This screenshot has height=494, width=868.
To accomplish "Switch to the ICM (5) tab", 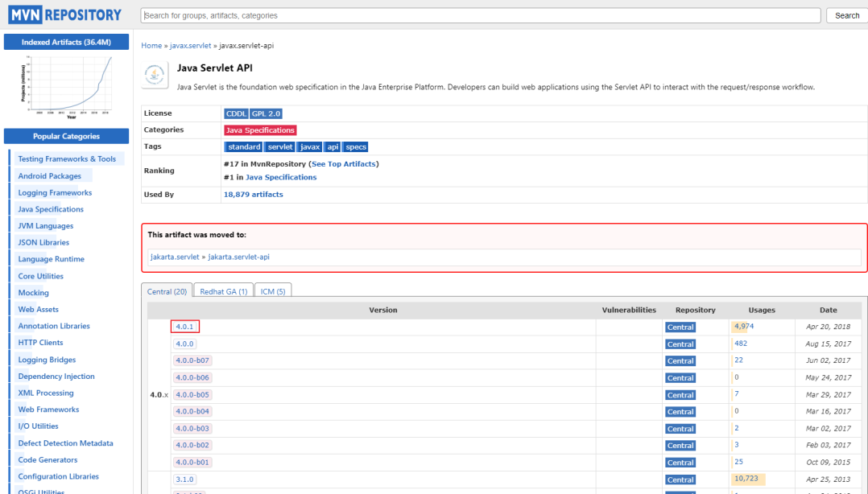I will [x=273, y=291].
